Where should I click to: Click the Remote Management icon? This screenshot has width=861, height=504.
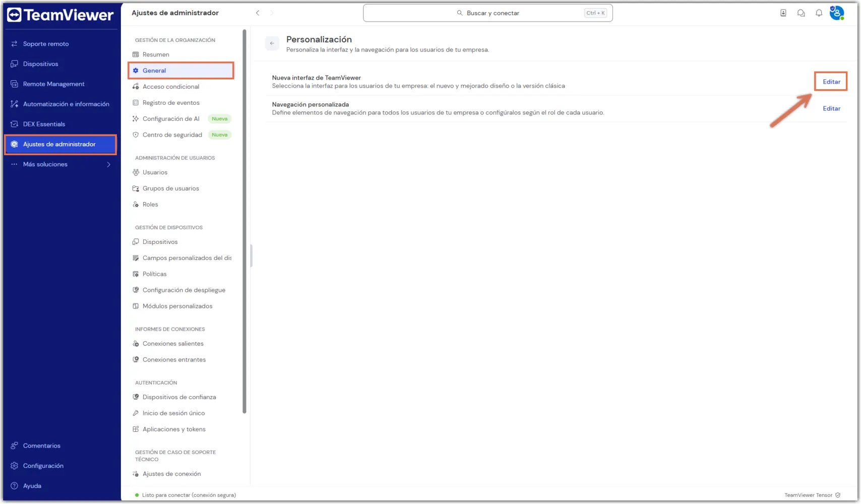pyautogui.click(x=14, y=84)
